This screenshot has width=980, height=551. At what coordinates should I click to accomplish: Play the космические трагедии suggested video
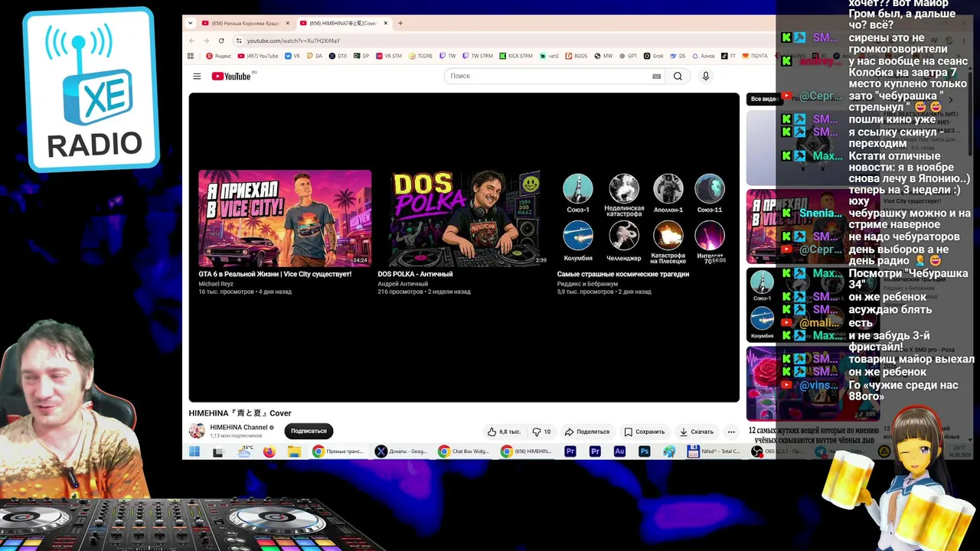point(643,218)
